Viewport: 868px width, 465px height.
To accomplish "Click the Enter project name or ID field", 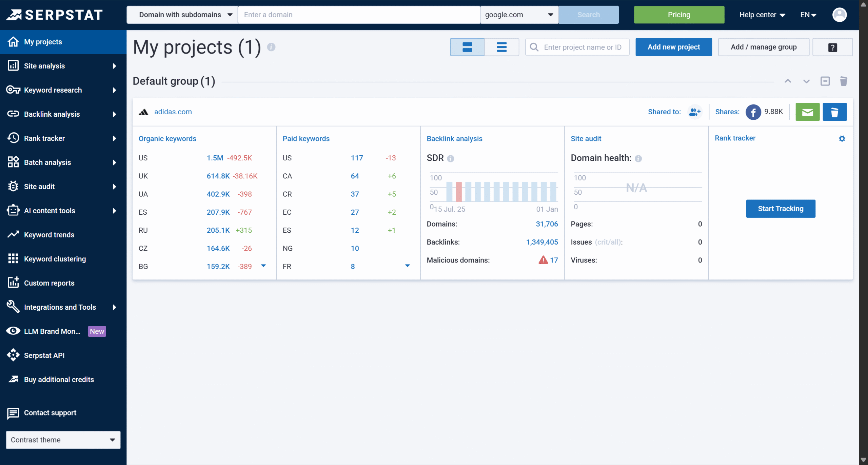I will (x=583, y=47).
